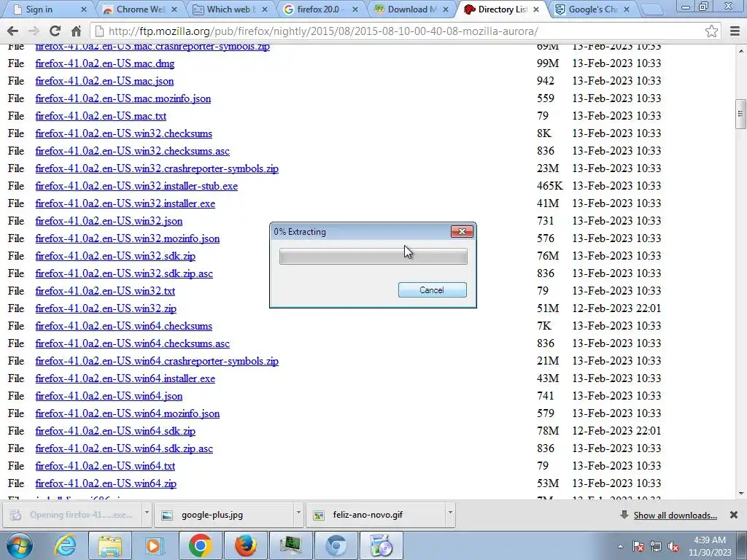Open firefox-41.0a2.en-US.mac.json link
This screenshot has height=560, width=747.
pyautogui.click(x=104, y=81)
